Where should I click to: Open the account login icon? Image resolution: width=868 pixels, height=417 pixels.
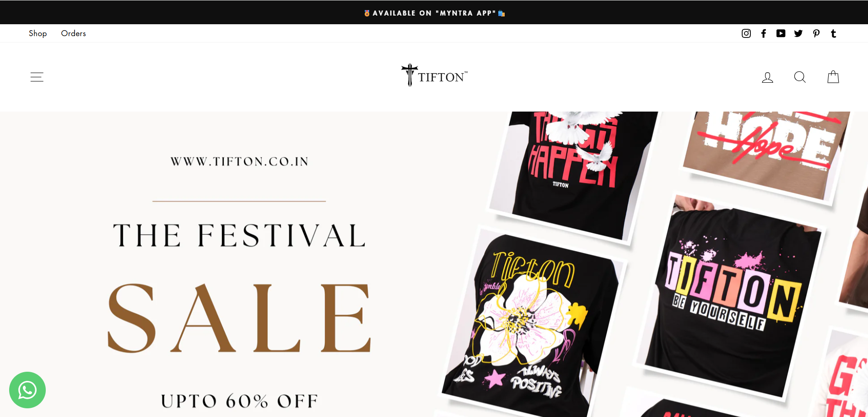click(767, 77)
